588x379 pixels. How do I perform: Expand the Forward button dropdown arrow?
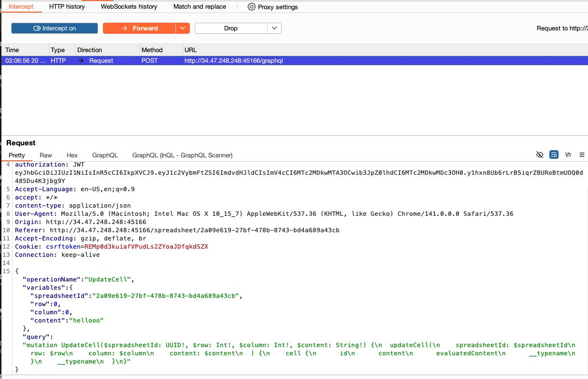[x=183, y=28]
